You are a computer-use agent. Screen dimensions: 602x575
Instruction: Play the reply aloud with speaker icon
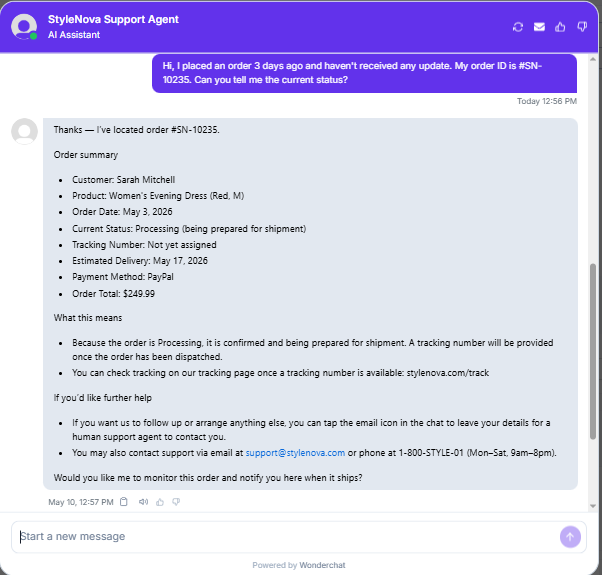(x=143, y=502)
